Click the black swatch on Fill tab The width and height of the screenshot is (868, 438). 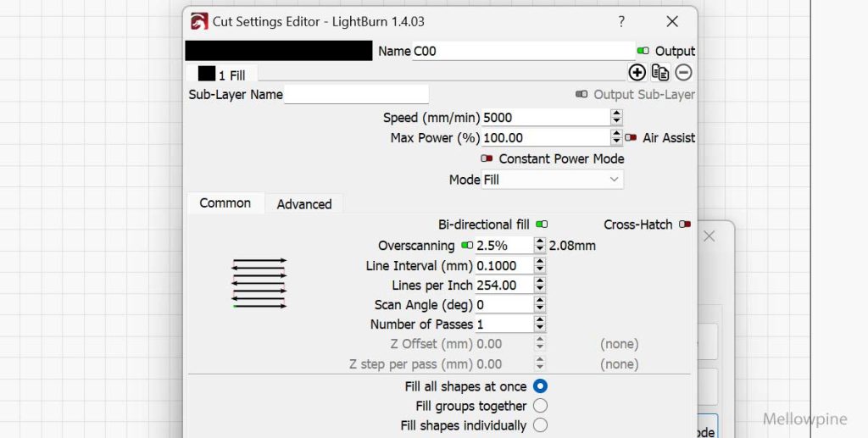point(207,74)
